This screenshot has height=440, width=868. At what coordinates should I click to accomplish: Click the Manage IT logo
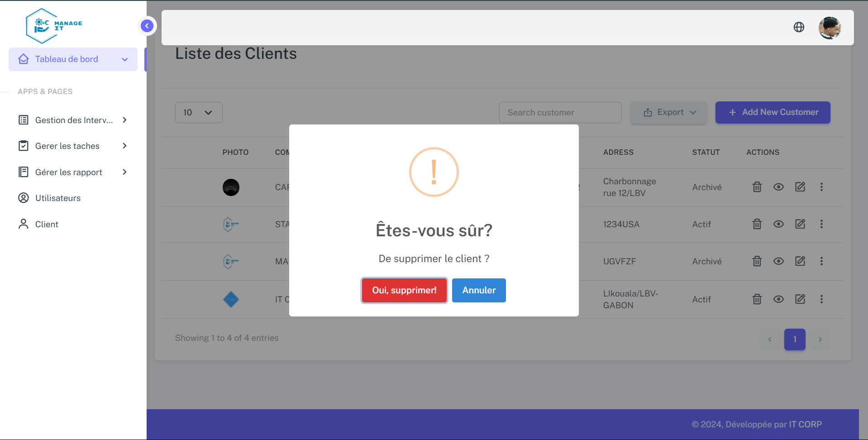(54, 26)
